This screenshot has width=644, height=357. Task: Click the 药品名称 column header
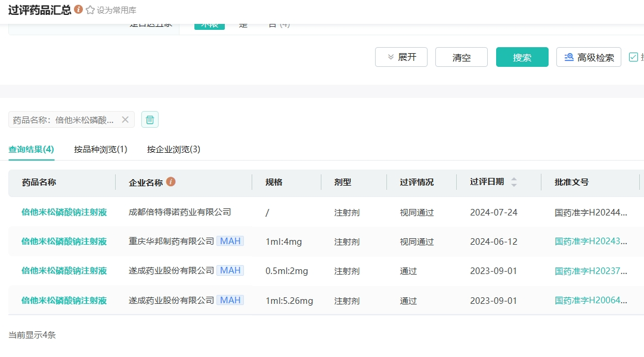[x=39, y=182]
